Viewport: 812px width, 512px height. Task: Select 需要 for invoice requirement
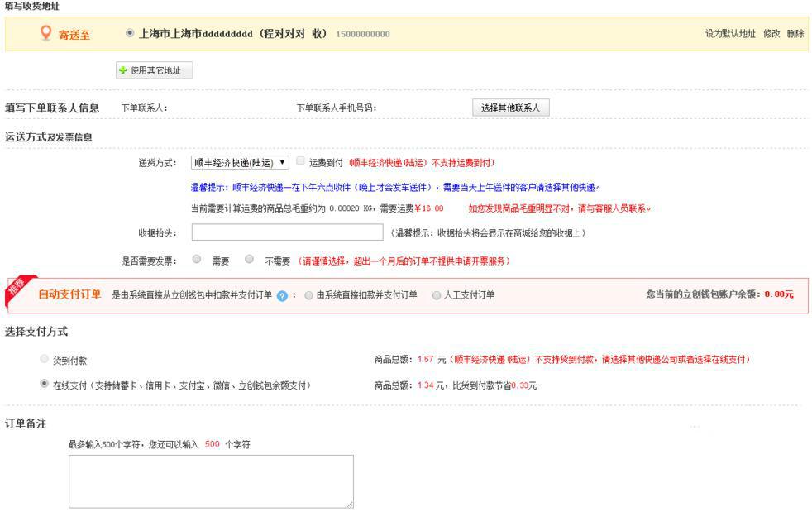(197, 259)
